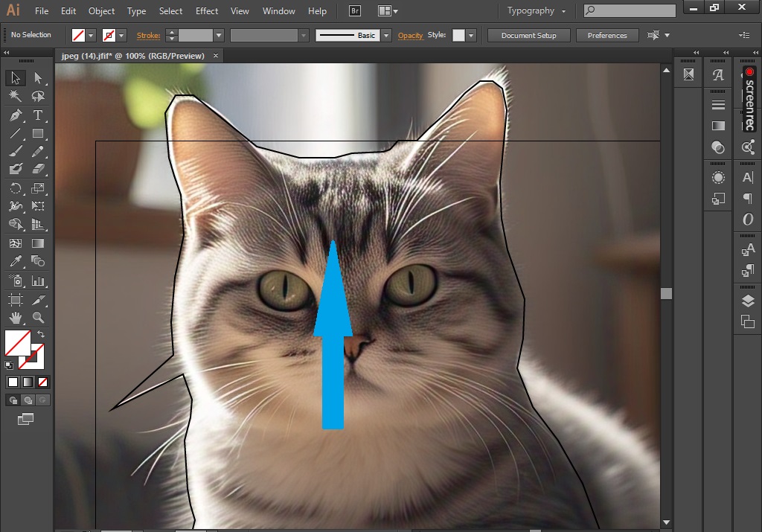This screenshot has height=532, width=762.
Task: Choose the Gradient tool
Action: [38, 243]
